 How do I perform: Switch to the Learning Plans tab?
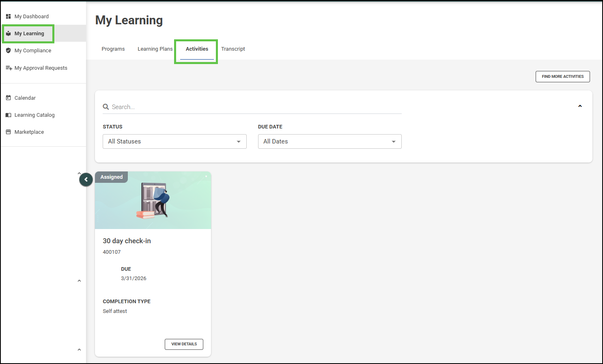pyautogui.click(x=155, y=49)
